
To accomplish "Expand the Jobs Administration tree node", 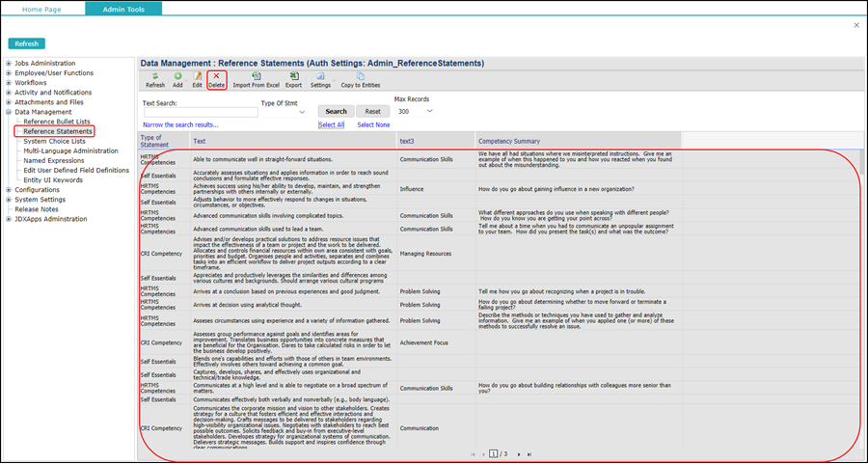I will [9, 64].
